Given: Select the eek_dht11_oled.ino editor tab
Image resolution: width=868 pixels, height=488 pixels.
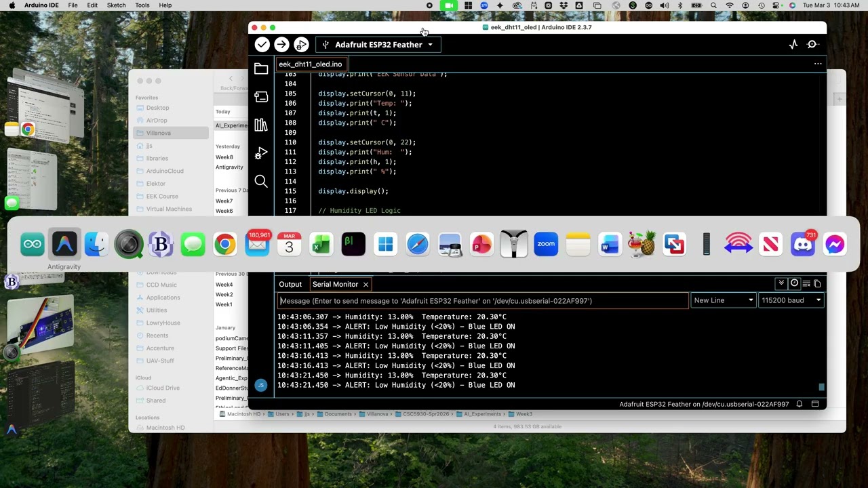Looking at the screenshot, I should point(310,64).
